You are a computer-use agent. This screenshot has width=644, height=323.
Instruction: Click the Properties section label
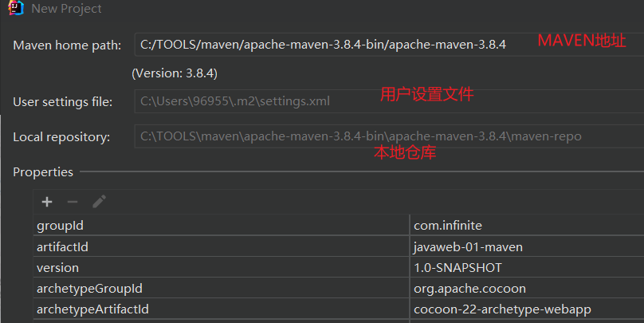point(43,171)
